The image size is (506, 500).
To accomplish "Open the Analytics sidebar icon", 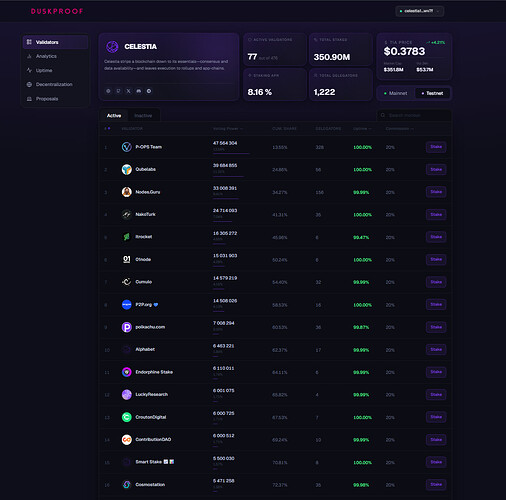I will (x=29, y=56).
